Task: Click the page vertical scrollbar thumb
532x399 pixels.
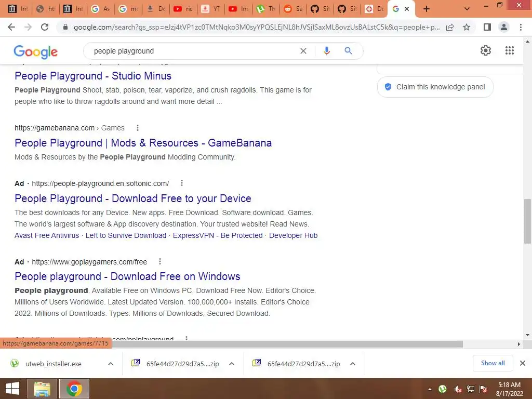Action: [527, 220]
